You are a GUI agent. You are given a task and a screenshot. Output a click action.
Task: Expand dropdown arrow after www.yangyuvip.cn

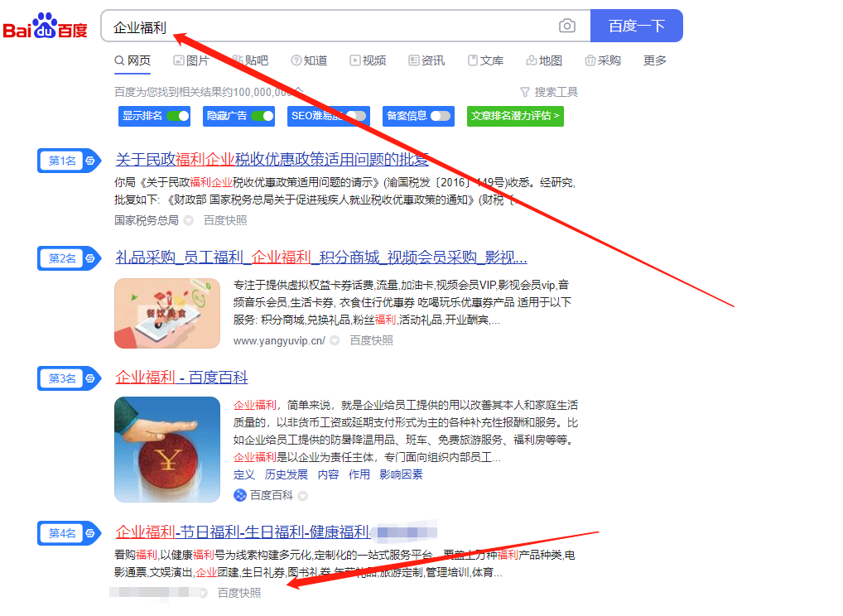pos(335,340)
